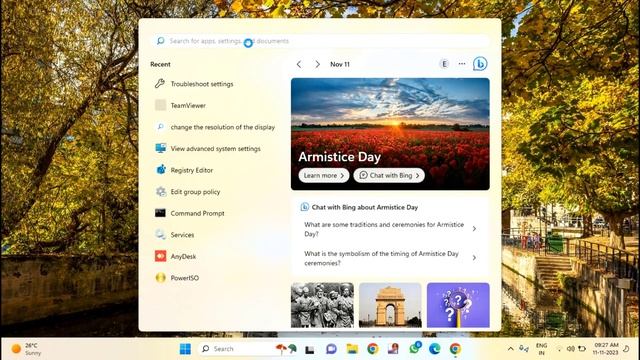The image size is (640, 360).
Task: Open View advanced system settings
Action: click(x=208, y=149)
